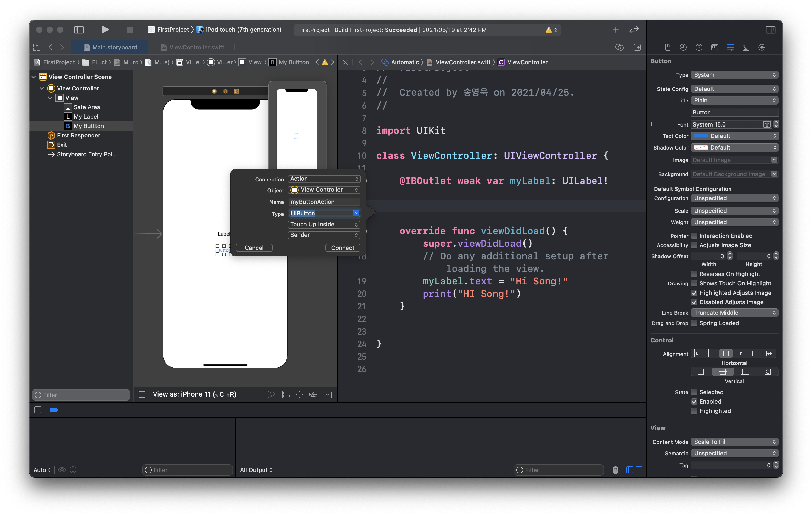Open the Connections inspector
The width and height of the screenshot is (812, 516).
coord(762,47)
